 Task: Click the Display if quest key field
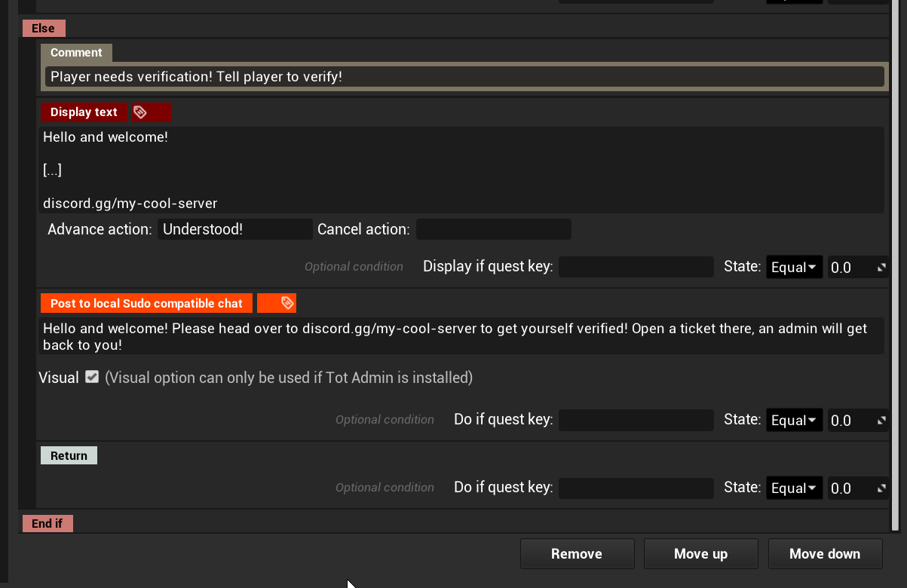click(636, 267)
